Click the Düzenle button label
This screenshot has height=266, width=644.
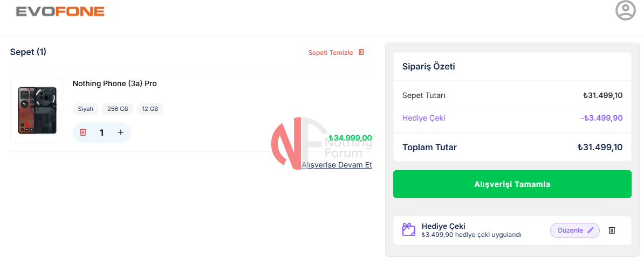(x=570, y=230)
